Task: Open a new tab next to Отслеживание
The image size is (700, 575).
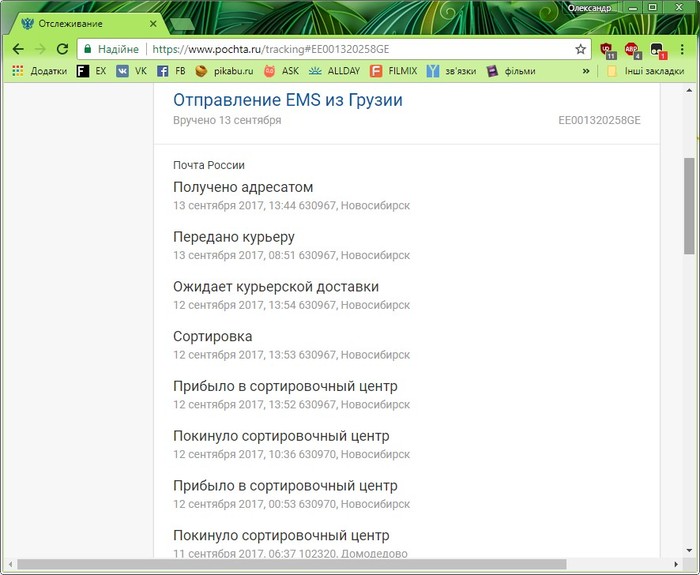Action: [181, 22]
